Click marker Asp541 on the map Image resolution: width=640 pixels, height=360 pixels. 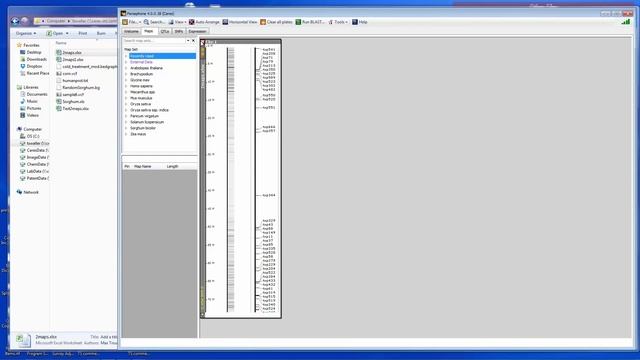coord(269,50)
